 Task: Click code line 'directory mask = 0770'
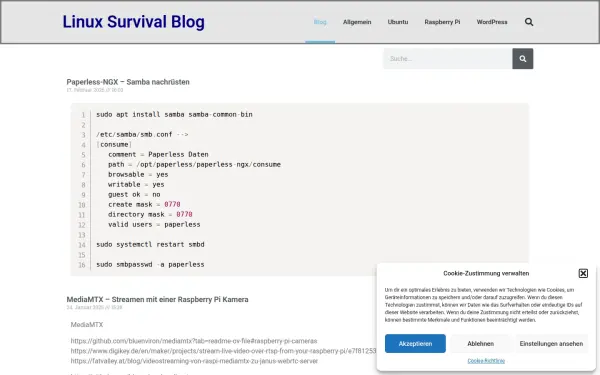click(150, 214)
